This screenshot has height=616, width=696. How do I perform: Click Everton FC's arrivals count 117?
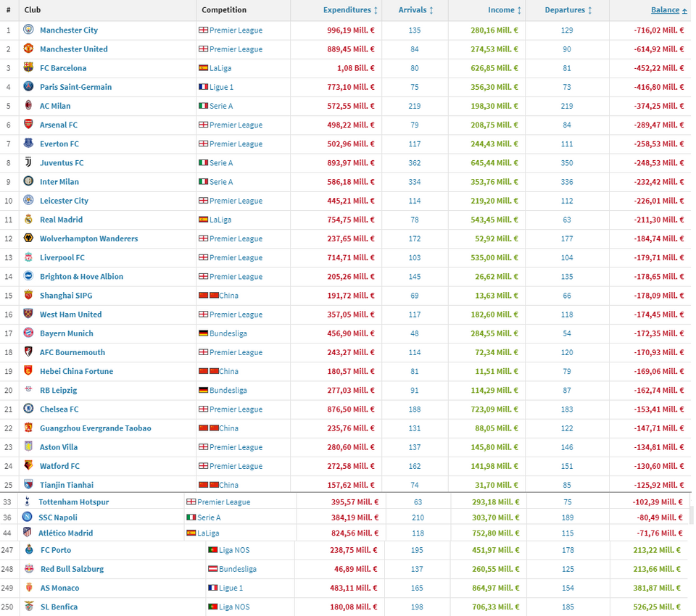tap(415, 143)
